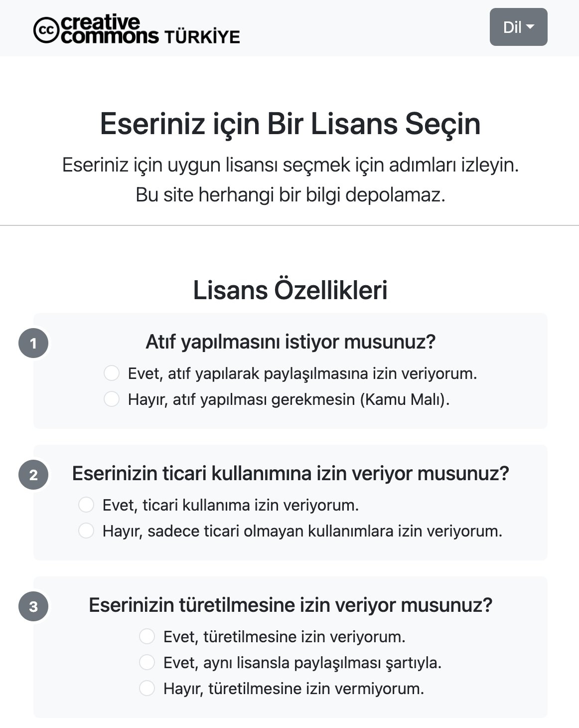The width and height of the screenshot is (579, 728).
Task: Choose 'Hayır, atıf yapılması gerekmesin (Kamu Malı)'
Action: [x=112, y=399]
